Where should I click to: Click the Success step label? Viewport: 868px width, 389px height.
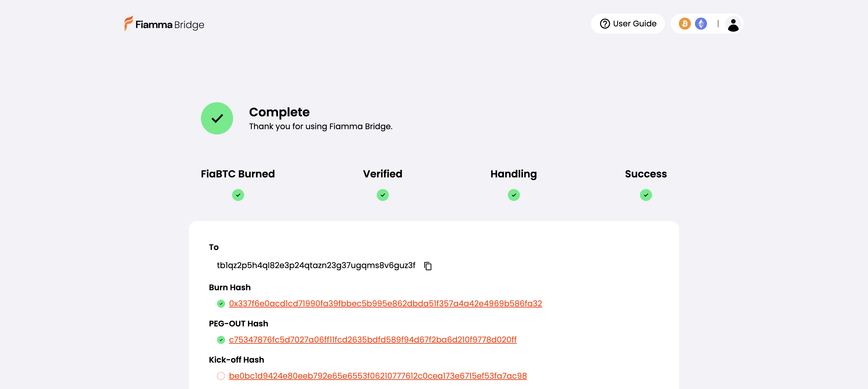click(x=646, y=174)
